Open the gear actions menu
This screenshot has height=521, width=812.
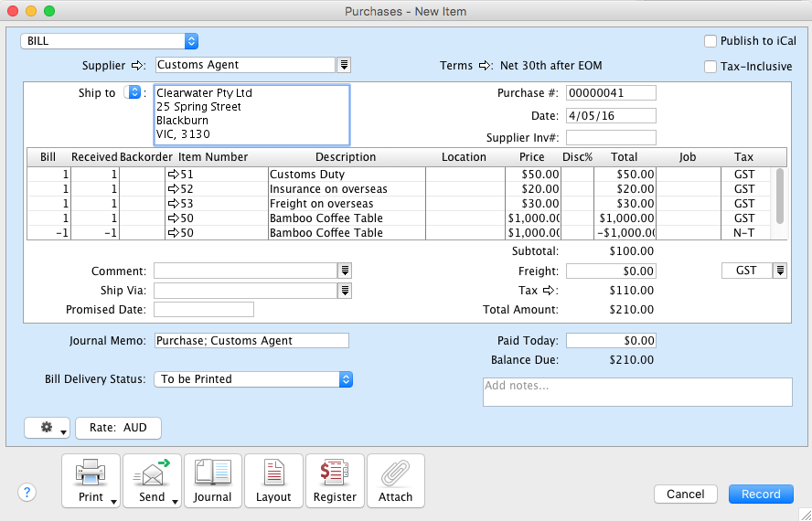point(48,428)
